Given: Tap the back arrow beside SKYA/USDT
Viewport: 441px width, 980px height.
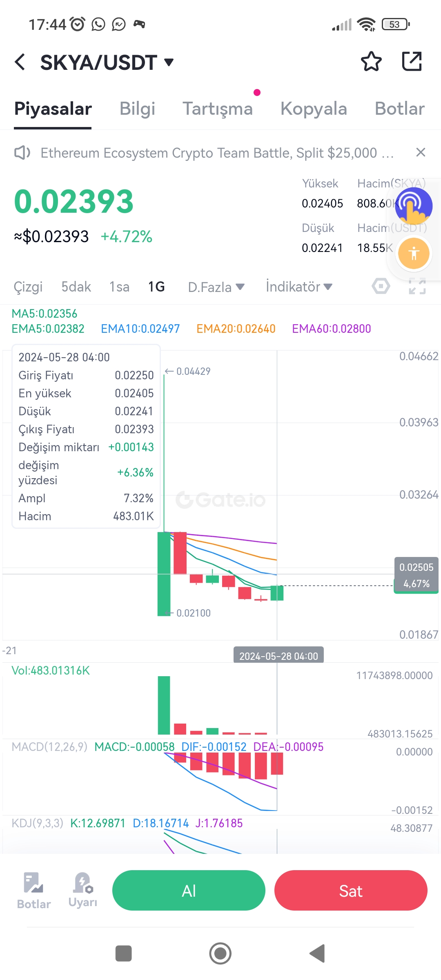Looking at the screenshot, I should click(20, 62).
